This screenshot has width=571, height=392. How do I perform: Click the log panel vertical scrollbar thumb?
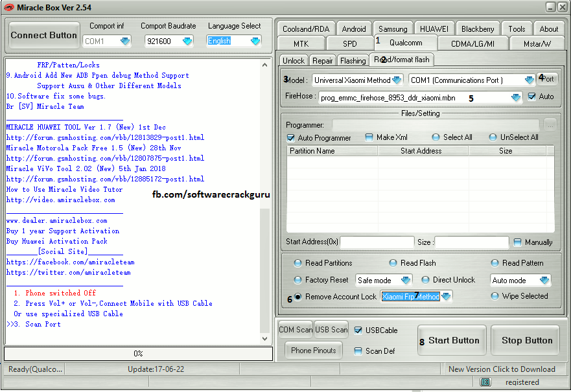(264, 271)
